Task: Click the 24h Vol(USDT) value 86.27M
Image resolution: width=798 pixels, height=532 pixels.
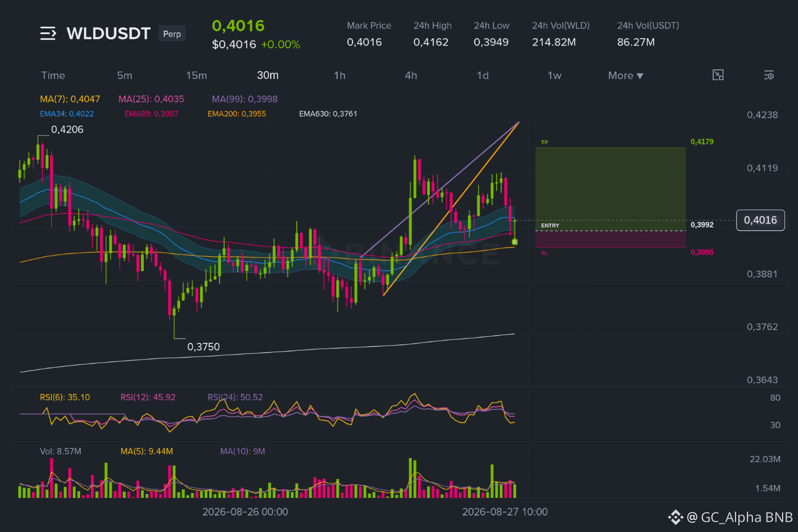Action: click(636, 42)
